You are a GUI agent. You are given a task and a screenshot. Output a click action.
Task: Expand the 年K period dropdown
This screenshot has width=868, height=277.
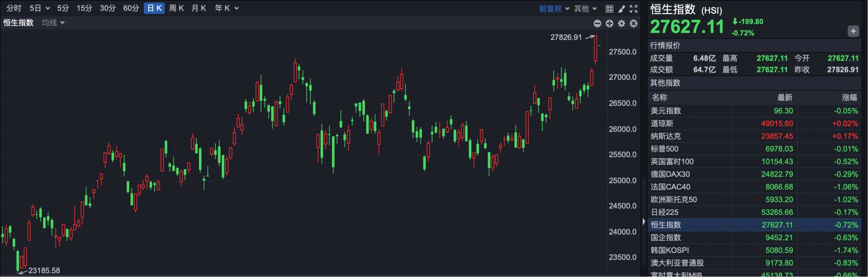(227, 8)
